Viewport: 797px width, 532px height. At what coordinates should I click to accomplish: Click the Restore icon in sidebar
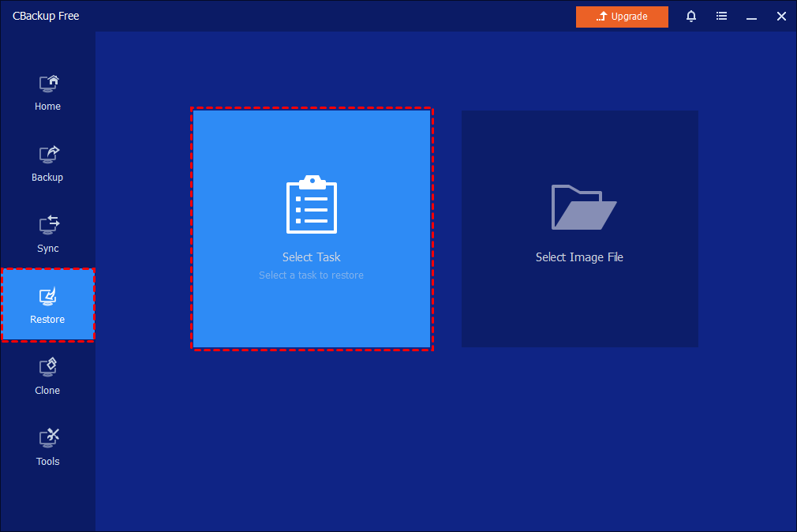coord(48,297)
